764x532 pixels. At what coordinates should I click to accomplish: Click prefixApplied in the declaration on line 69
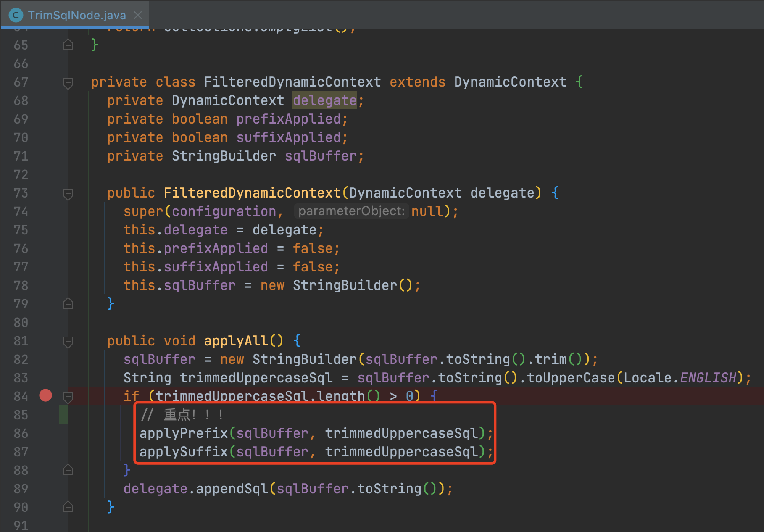point(289,119)
